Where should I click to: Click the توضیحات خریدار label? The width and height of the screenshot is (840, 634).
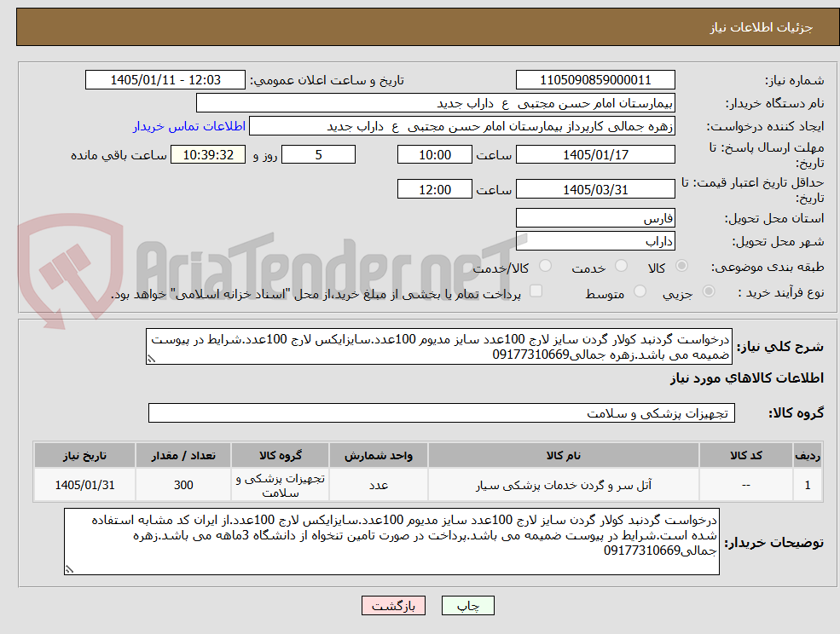pos(774,543)
